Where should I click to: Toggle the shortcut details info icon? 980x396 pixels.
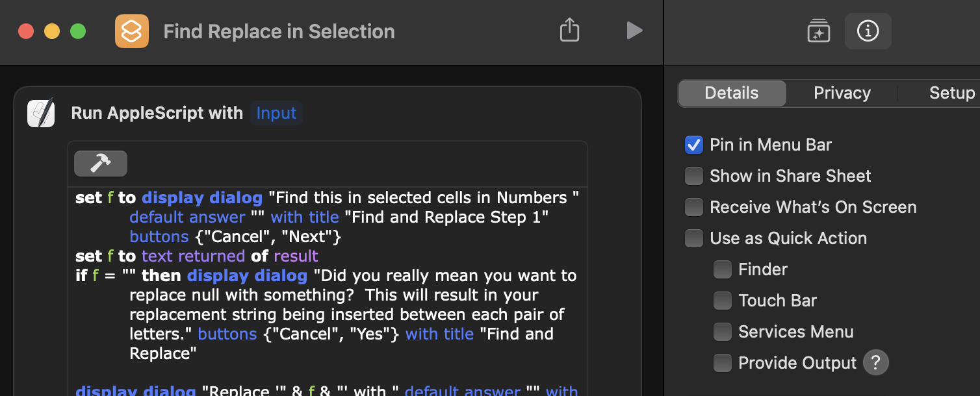tap(868, 31)
